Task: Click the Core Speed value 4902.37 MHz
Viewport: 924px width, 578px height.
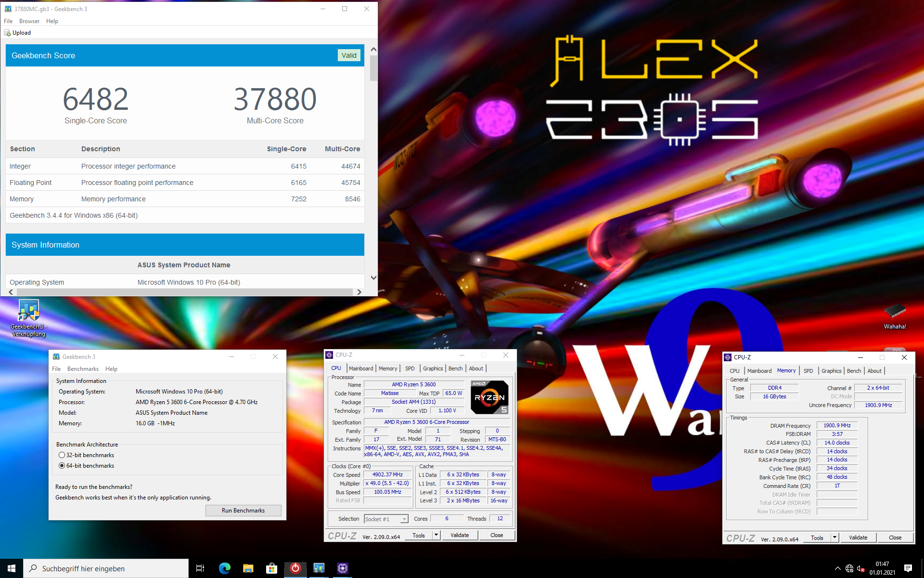Action: coord(387,475)
